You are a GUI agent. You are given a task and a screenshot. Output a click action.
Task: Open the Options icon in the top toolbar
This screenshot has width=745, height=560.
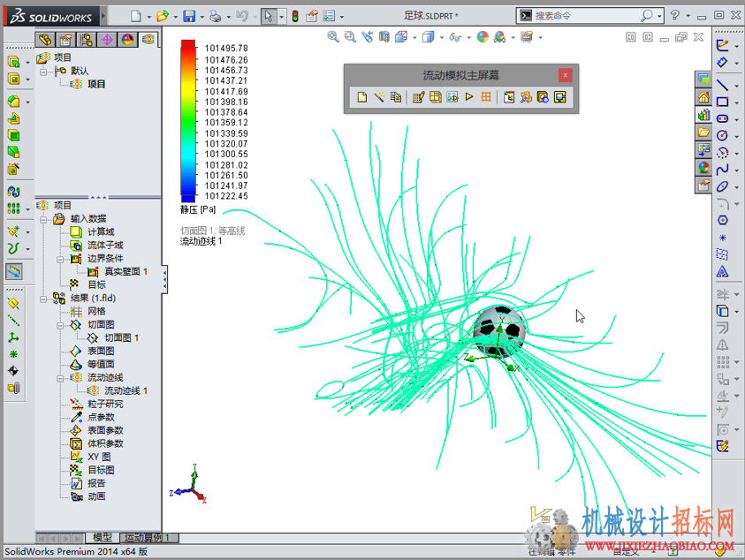click(329, 16)
